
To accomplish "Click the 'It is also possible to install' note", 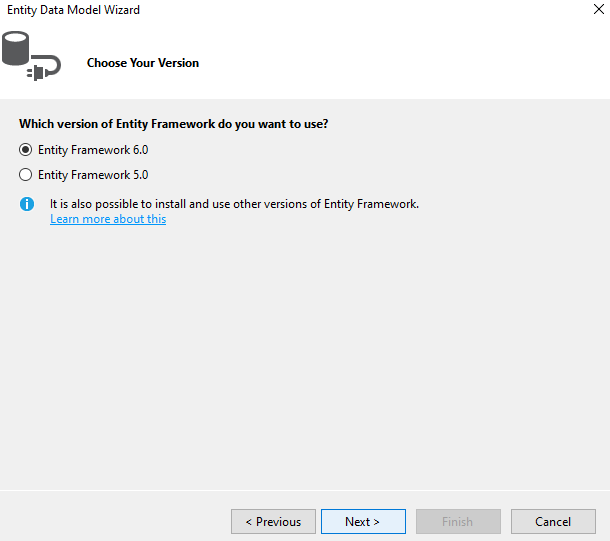I will (234, 204).
